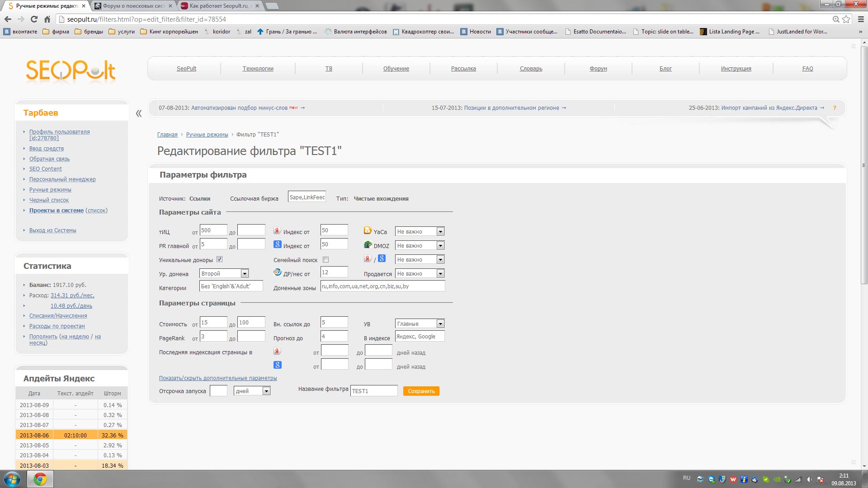The height and width of the screenshot is (488, 868).
Task: Click the Yandex icon beside first Индекс от
Action: [277, 230]
